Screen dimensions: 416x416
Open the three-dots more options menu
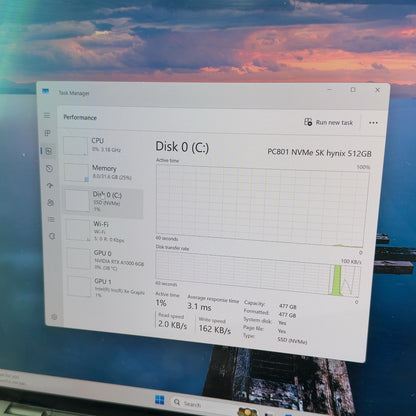373,123
